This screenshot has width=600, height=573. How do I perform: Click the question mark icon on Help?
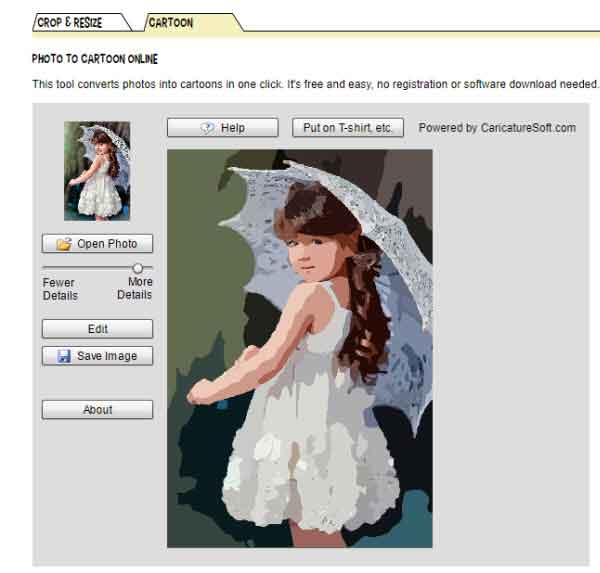[x=207, y=127]
